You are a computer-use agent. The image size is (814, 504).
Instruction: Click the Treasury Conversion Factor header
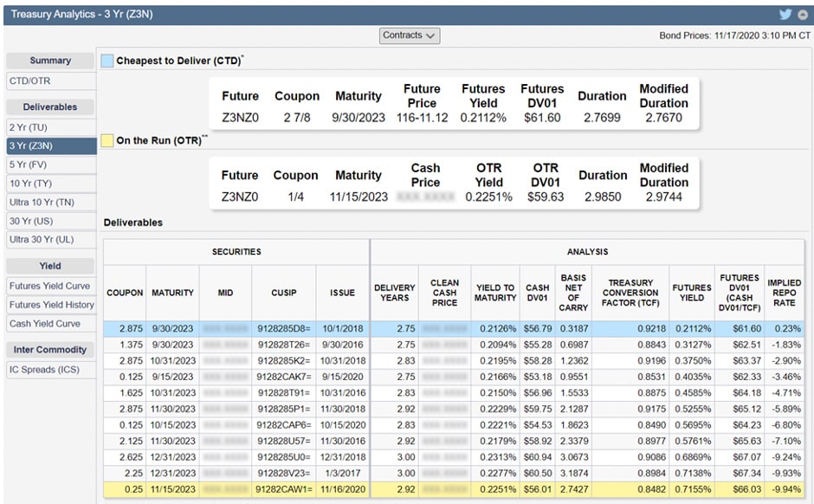pos(631,293)
